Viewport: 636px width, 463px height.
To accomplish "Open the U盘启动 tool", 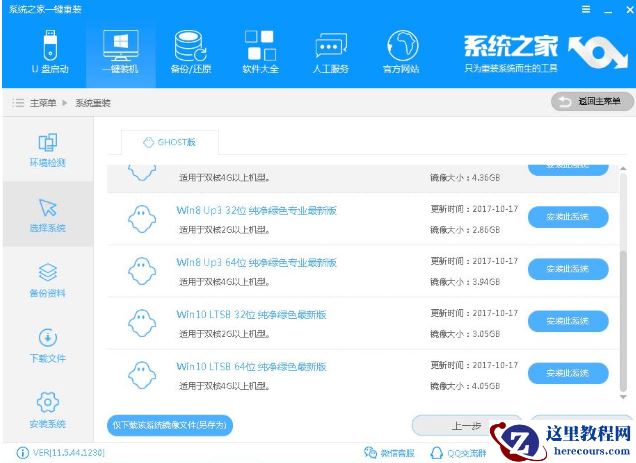I will [x=50, y=52].
